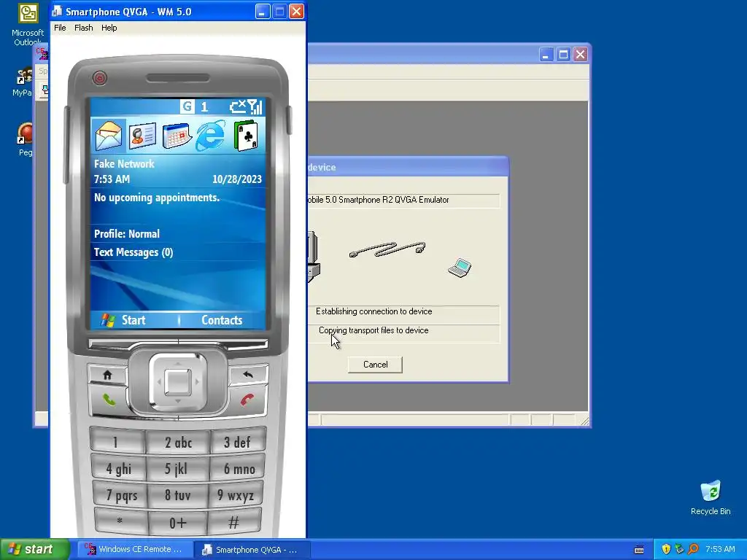Click the 4 ghi key
747x560 pixels.
[118, 469]
